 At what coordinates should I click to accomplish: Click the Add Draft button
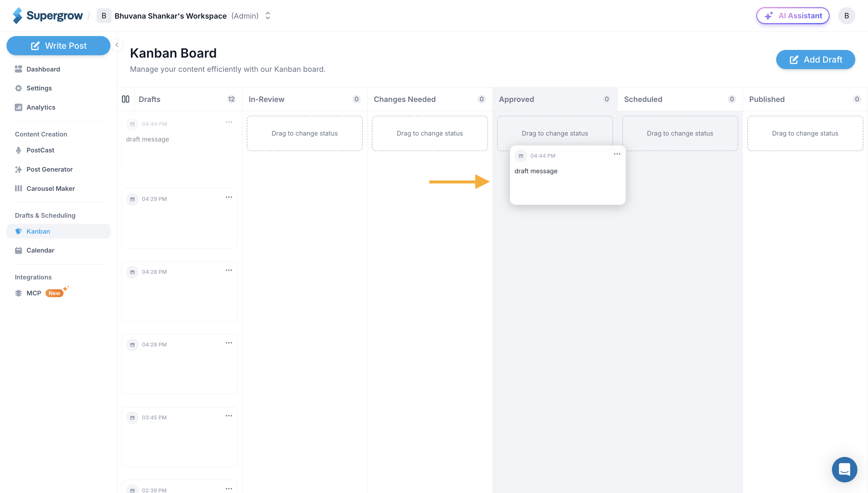pyautogui.click(x=815, y=60)
